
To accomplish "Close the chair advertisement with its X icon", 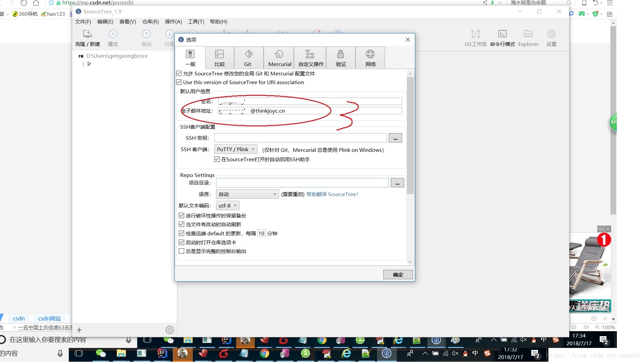I will tap(607, 229).
